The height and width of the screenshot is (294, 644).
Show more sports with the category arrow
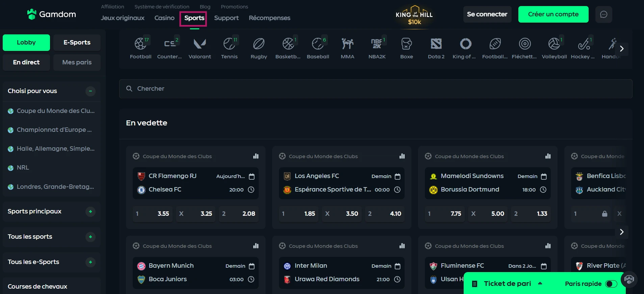[622, 49]
